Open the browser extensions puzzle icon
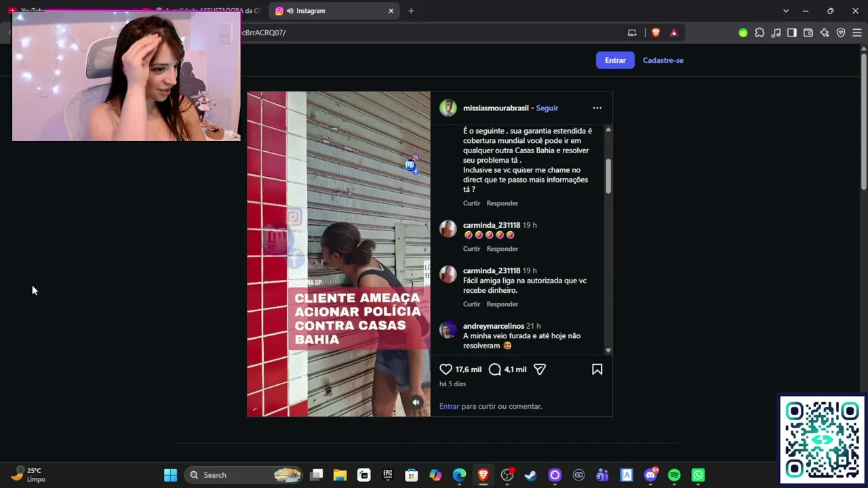This screenshot has height=488, width=868. pyautogui.click(x=759, y=33)
